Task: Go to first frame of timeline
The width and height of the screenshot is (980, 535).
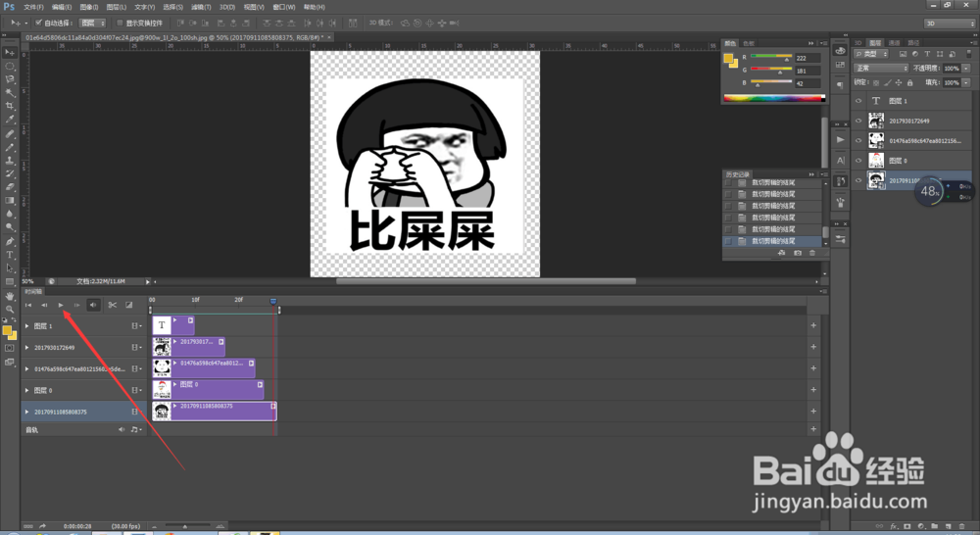Action: click(x=28, y=305)
